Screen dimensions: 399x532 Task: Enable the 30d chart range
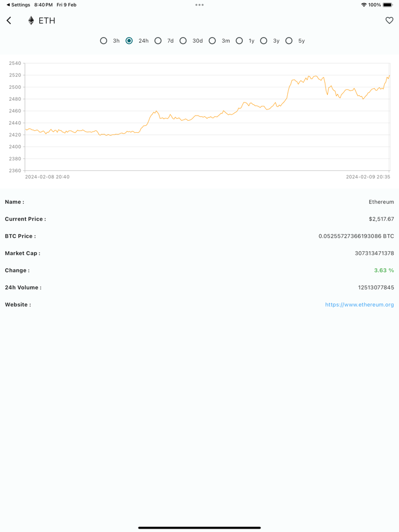pos(183,40)
